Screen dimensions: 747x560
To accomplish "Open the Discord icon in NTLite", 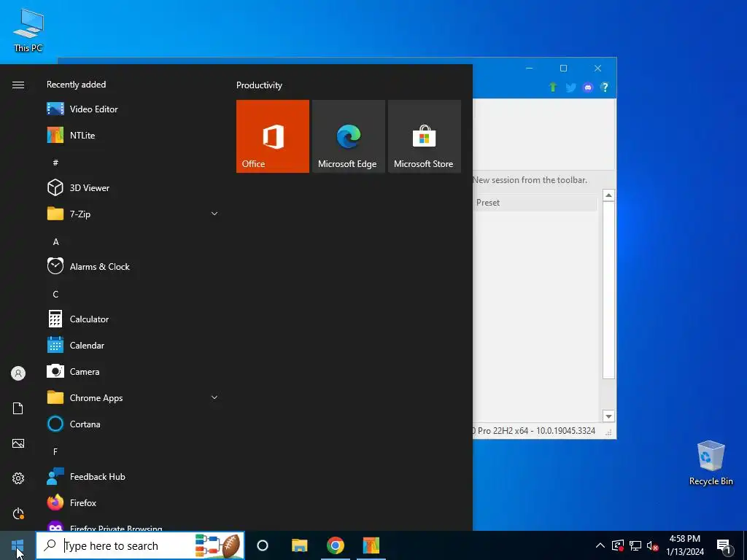I will (x=588, y=87).
